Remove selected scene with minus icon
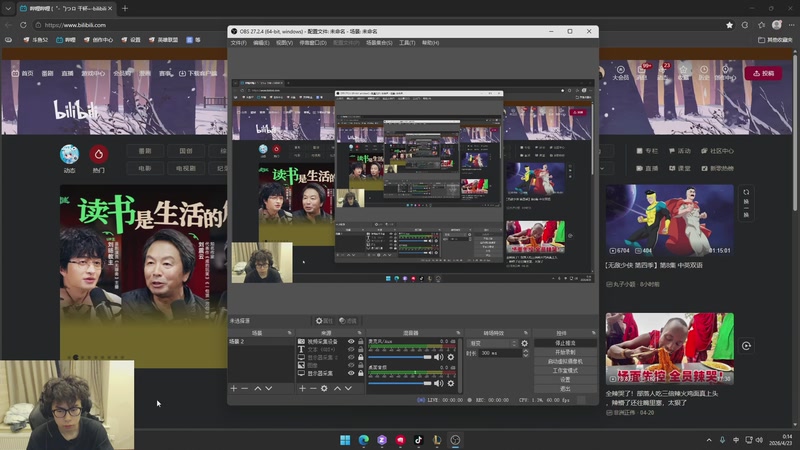 245,388
